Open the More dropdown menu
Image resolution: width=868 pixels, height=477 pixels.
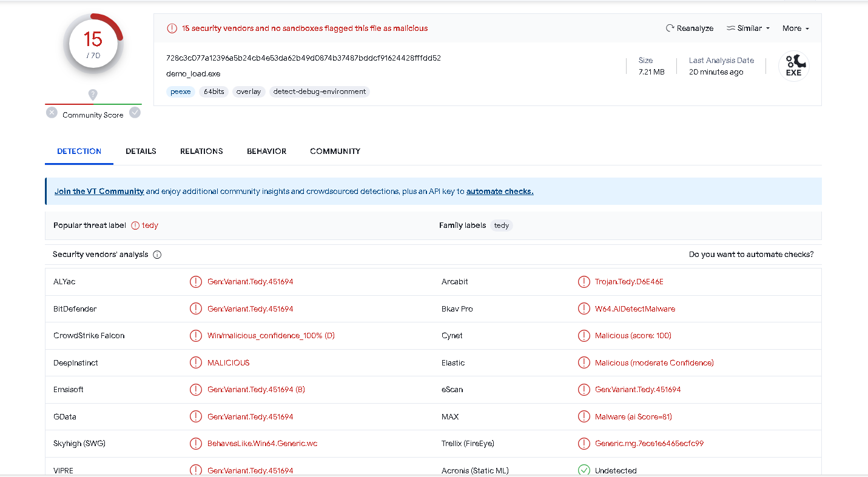[x=795, y=28]
